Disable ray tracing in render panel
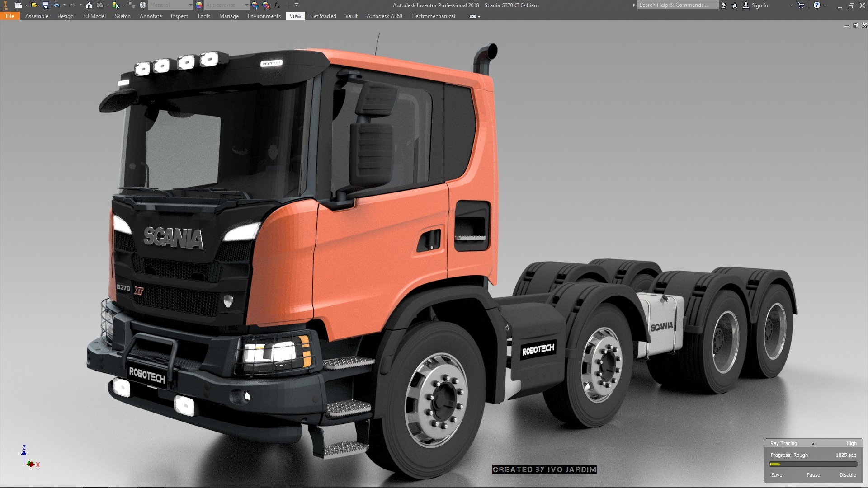 [x=847, y=475]
